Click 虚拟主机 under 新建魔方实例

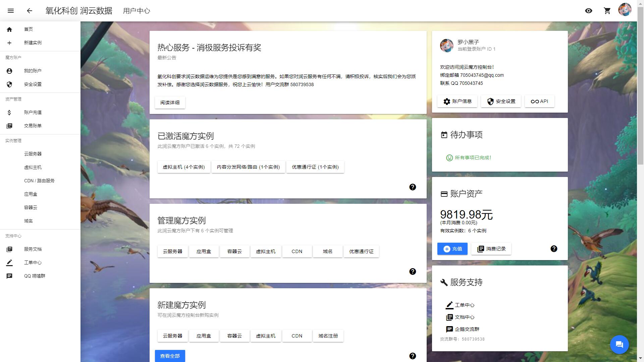click(266, 336)
